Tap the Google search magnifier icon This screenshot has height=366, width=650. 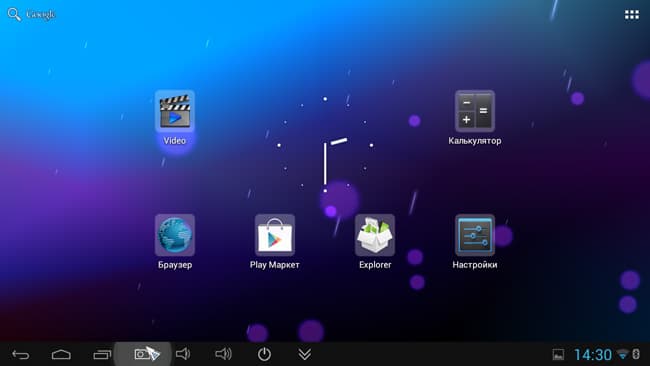pyautogui.click(x=14, y=14)
